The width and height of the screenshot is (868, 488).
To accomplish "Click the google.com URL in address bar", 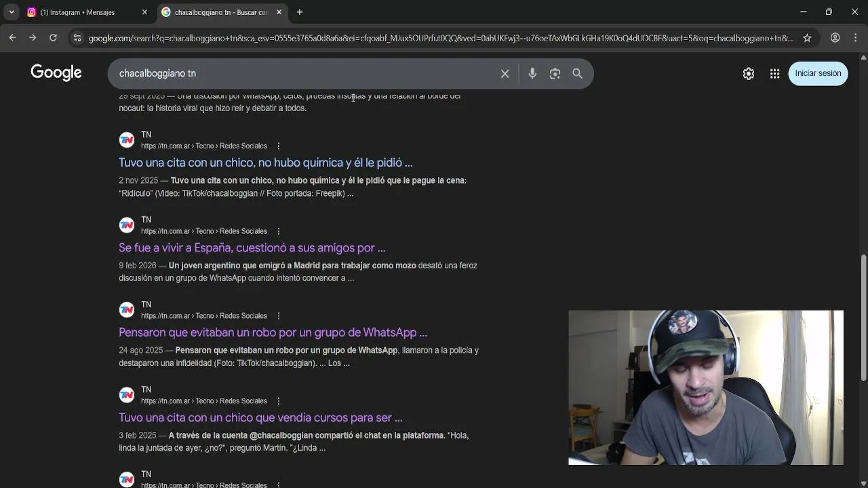I will coord(441,38).
